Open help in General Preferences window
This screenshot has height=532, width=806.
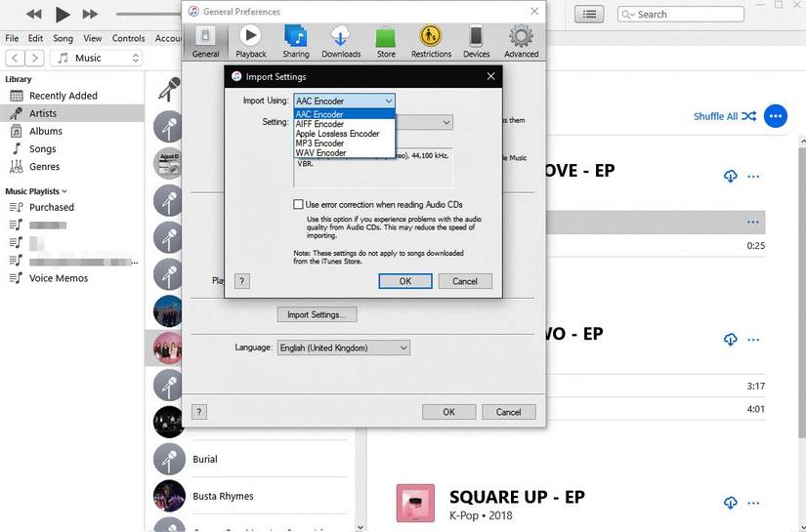tap(199, 412)
